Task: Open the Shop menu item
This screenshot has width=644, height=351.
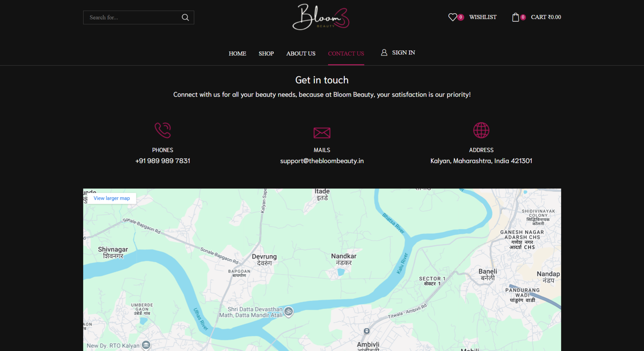Action: (x=266, y=53)
